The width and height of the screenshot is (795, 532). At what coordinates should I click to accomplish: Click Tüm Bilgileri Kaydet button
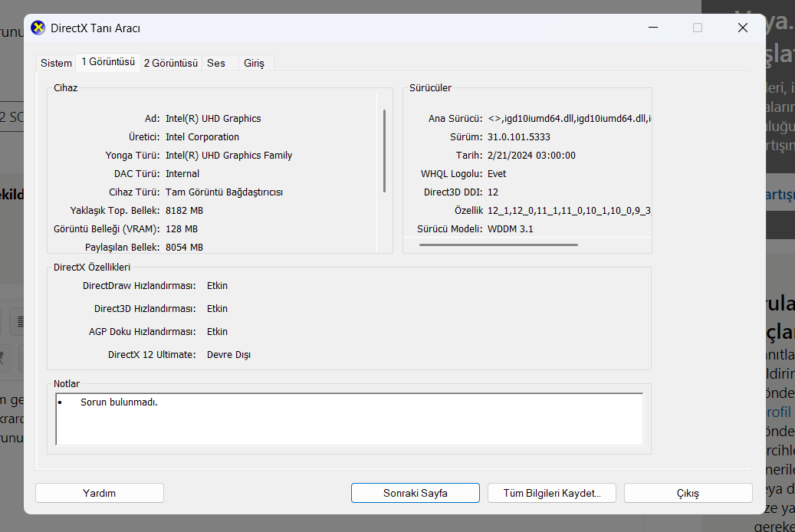552,493
